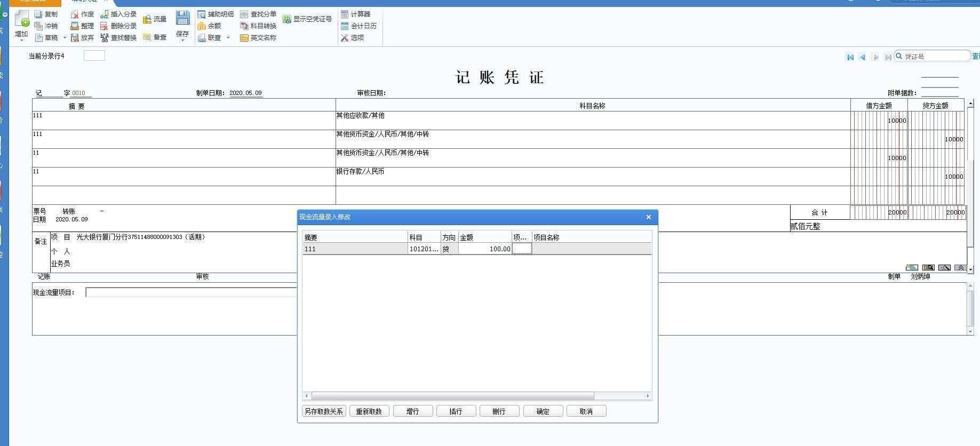Click the 制单日期 2020.05.09 value

[x=246, y=93]
